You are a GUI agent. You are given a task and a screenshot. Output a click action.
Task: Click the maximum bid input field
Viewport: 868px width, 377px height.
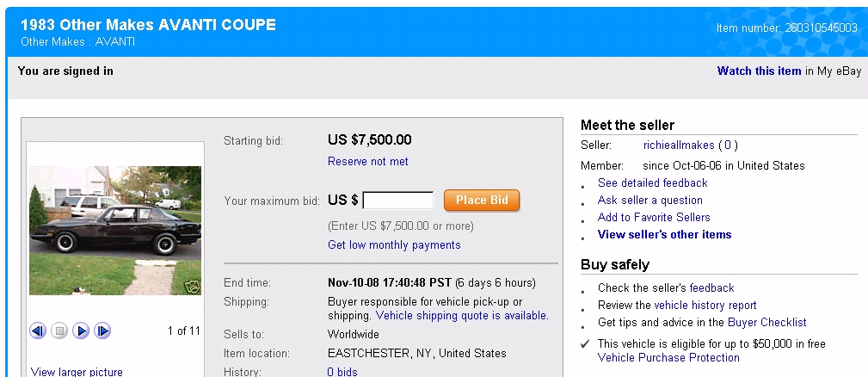[x=397, y=201]
